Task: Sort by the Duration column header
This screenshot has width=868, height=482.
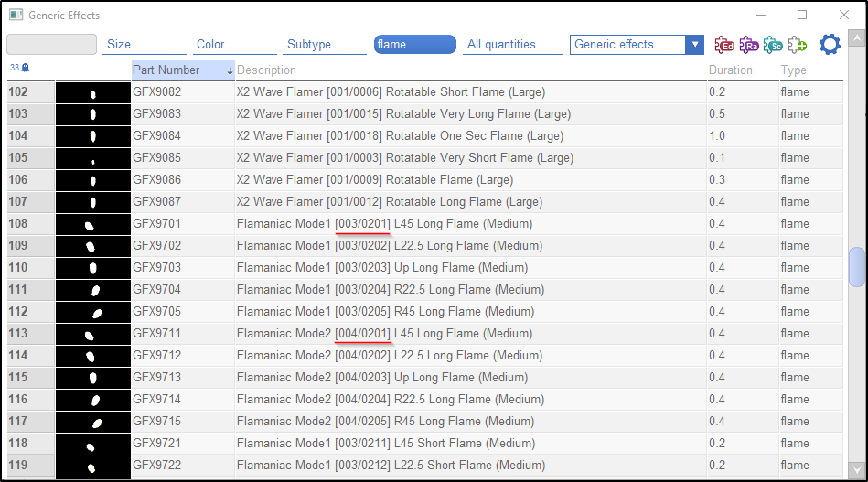Action: (x=730, y=70)
